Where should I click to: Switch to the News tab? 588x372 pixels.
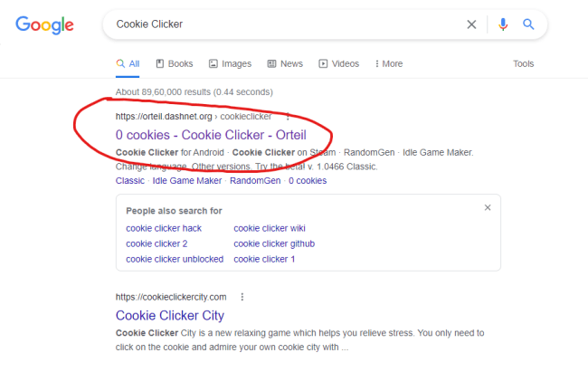click(x=285, y=64)
